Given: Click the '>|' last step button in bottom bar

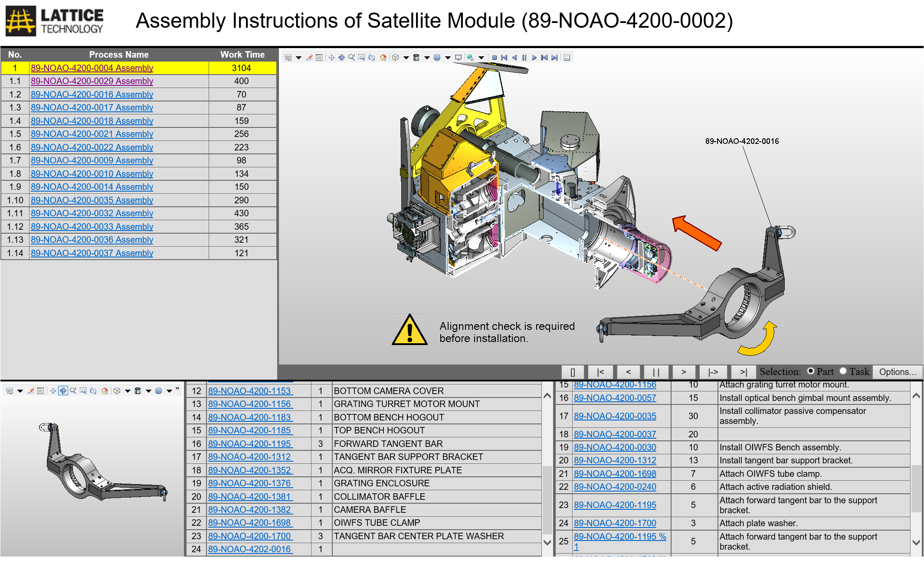Looking at the screenshot, I should pos(744,372).
